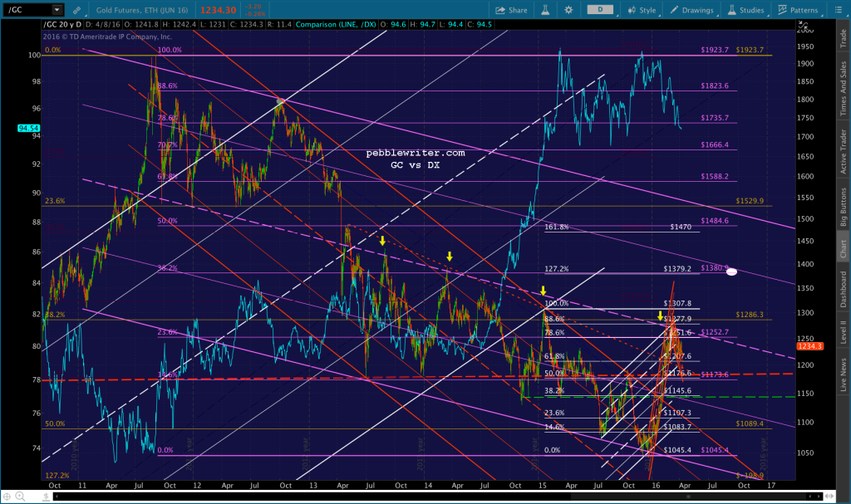
Task: Click the Studies beaker icon
Action: pyautogui.click(x=732, y=10)
